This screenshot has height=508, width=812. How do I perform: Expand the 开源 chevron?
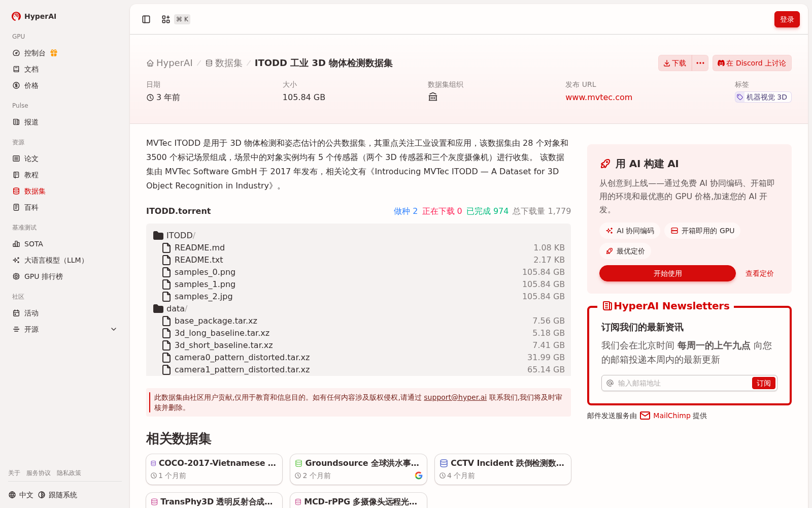click(114, 329)
